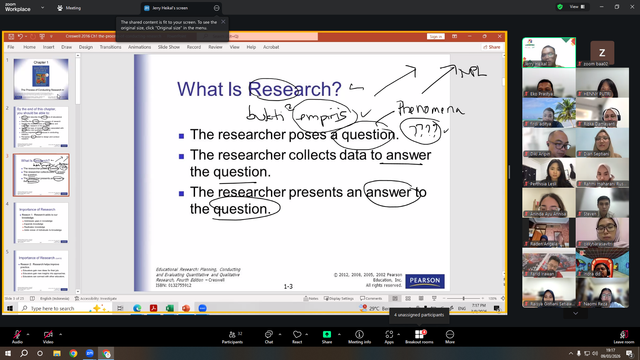Select Jerry Heikal's video thumbnail
640x360 pixels.
pyautogui.click(x=549, y=52)
